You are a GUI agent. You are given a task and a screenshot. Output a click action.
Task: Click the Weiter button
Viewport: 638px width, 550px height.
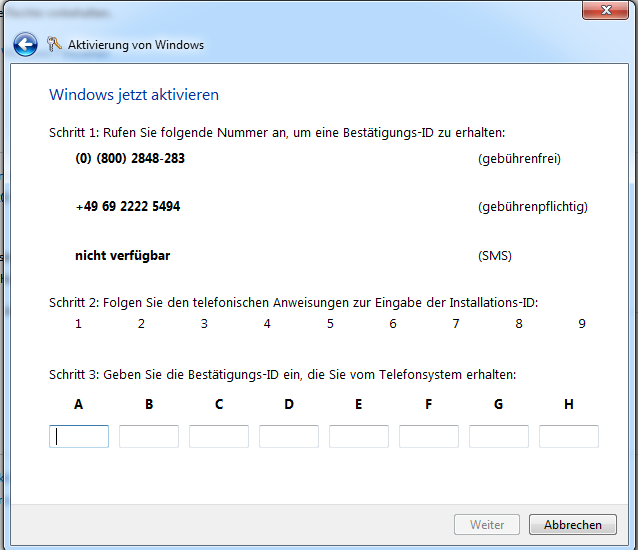pyautogui.click(x=487, y=525)
